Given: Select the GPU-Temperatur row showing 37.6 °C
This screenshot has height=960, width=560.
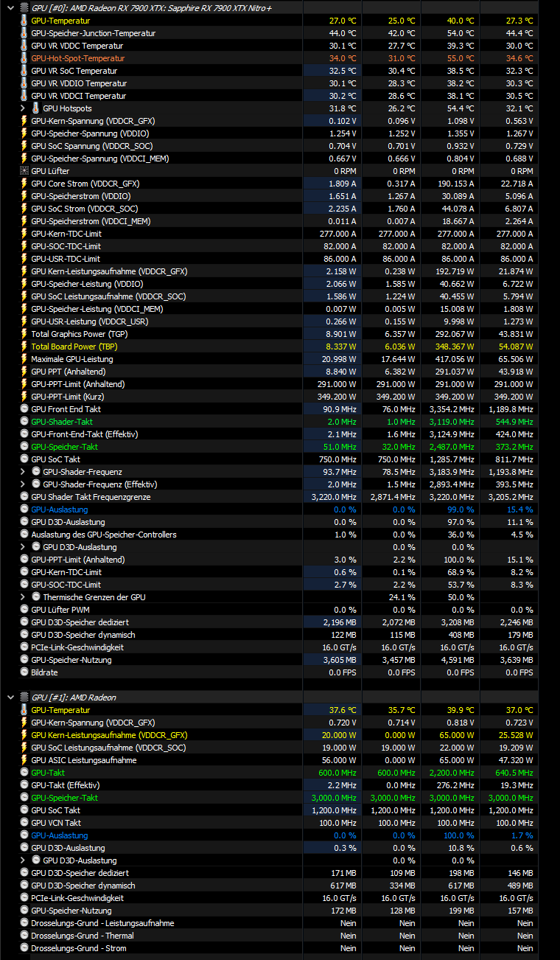Looking at the screenshot, I should click(279, 710).
